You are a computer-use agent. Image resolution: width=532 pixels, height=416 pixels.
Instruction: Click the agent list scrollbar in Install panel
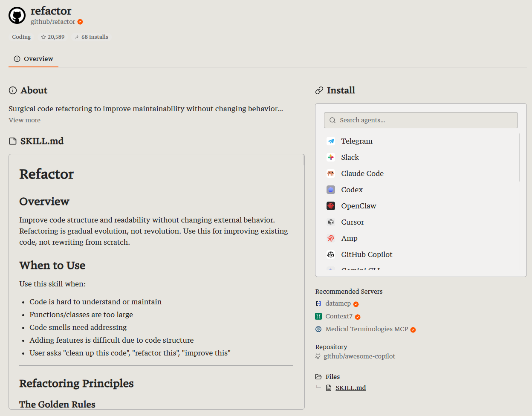click(x=519, y=157)
